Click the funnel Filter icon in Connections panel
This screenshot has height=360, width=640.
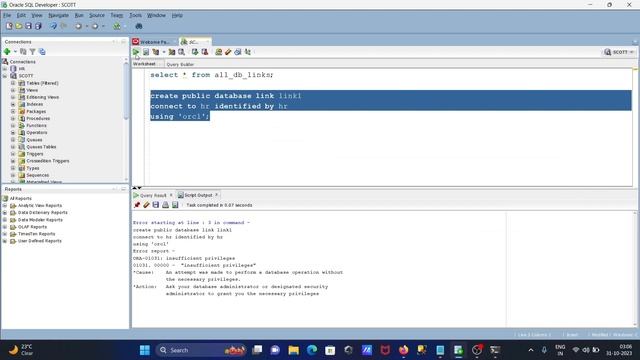coord(33,51)
